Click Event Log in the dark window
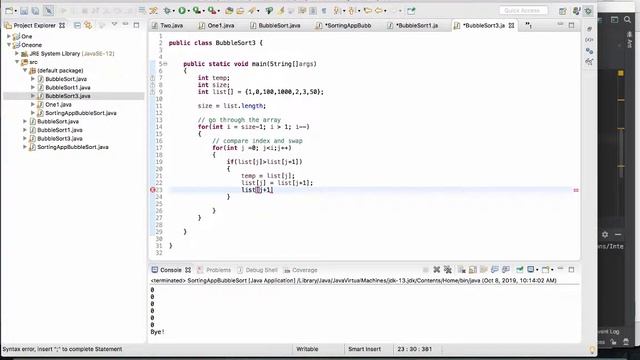The image size is (640, 360). click(609, 331)
